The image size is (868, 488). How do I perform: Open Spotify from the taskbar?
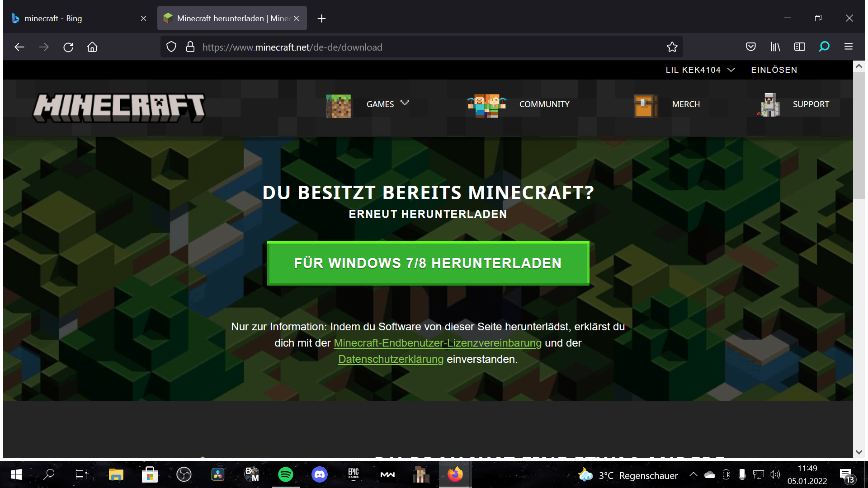click(285, 474)
